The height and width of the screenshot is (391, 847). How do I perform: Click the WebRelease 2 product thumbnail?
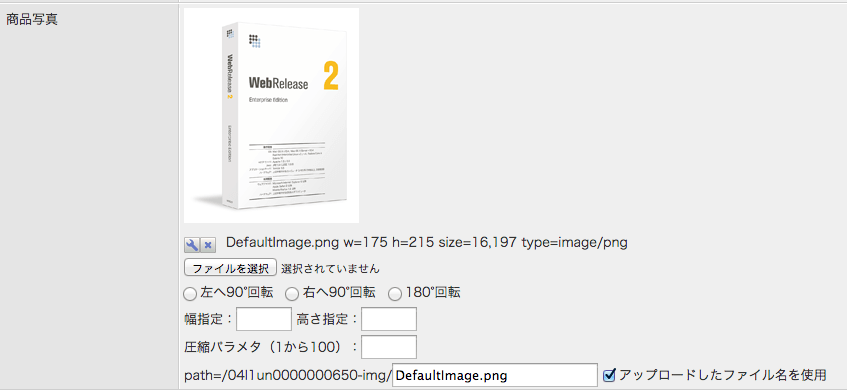pos(272,115)
